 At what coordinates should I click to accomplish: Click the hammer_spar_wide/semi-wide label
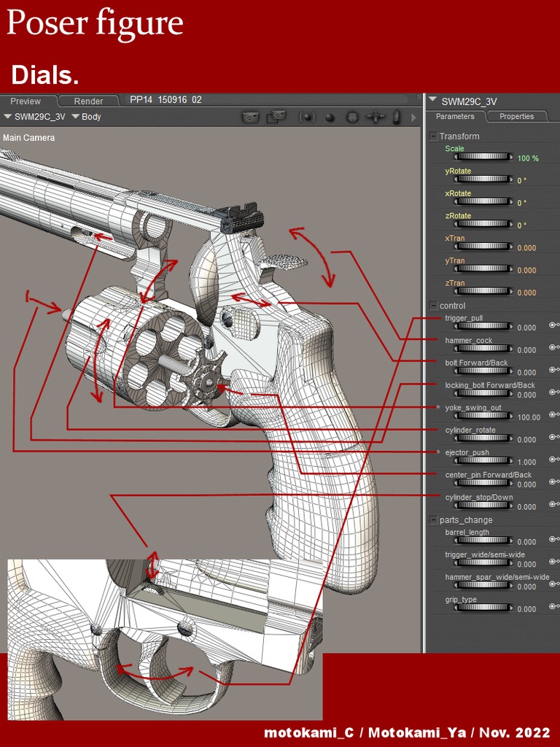[497, 577]
